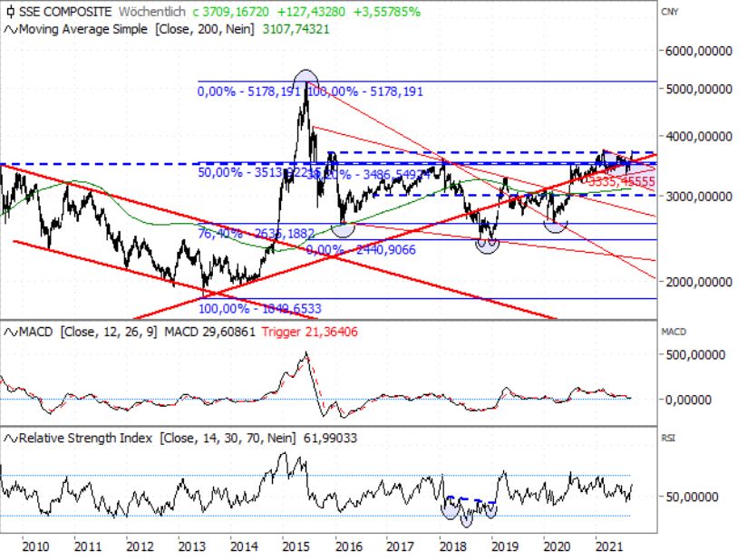Click the 2013 year label on time axis
747x560 pixels.
click(191, 546)
